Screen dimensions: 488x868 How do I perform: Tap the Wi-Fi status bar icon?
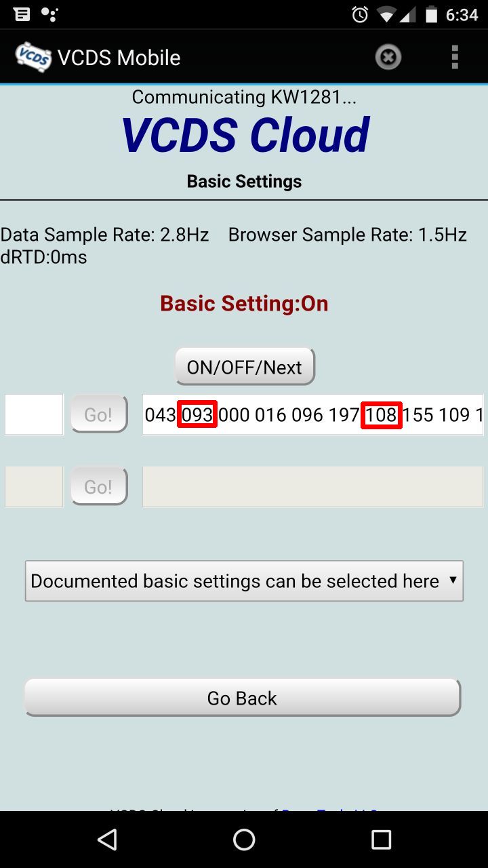386,14
